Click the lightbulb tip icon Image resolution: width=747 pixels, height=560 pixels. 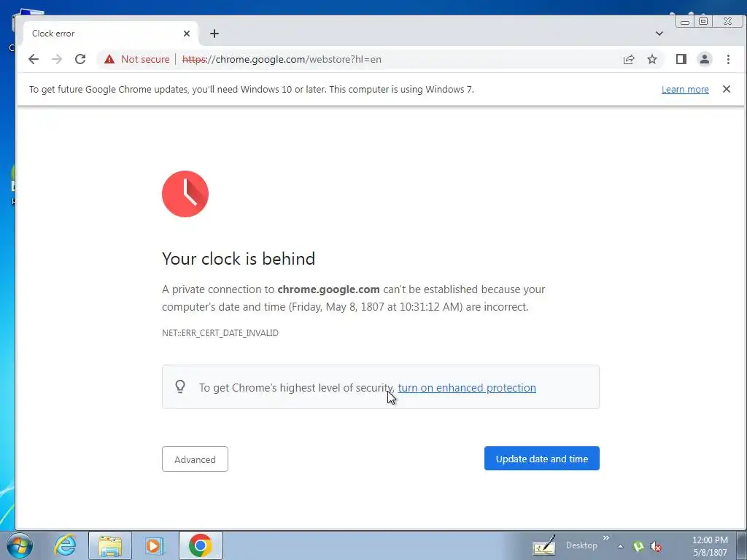[x=180, y=386]
